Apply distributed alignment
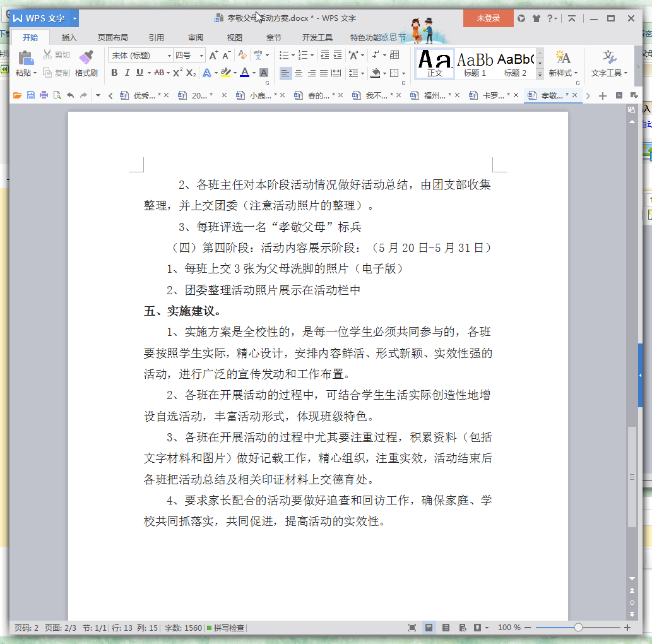Screen dimensions: 652x644 [x=336, y=73]
